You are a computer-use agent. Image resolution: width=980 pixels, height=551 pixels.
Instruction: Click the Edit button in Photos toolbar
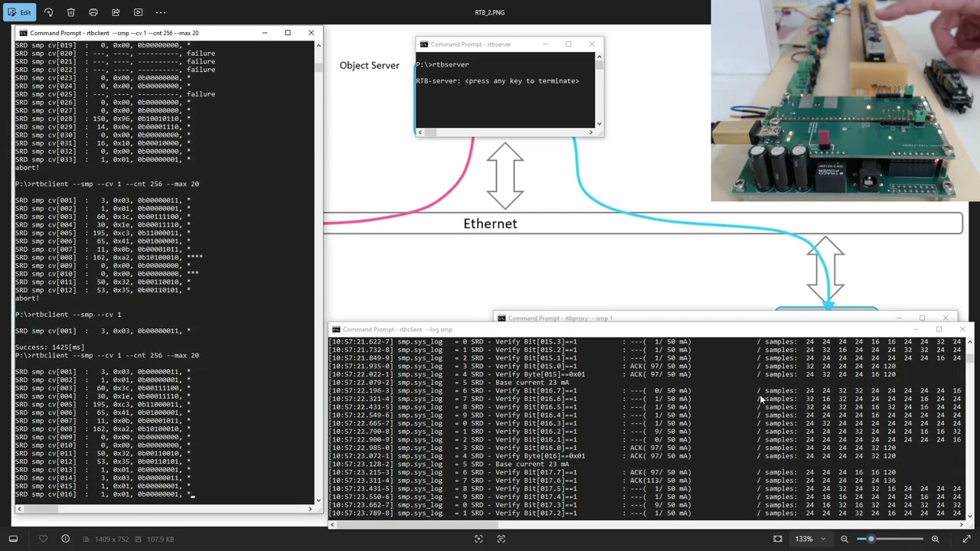pos(20,12)
